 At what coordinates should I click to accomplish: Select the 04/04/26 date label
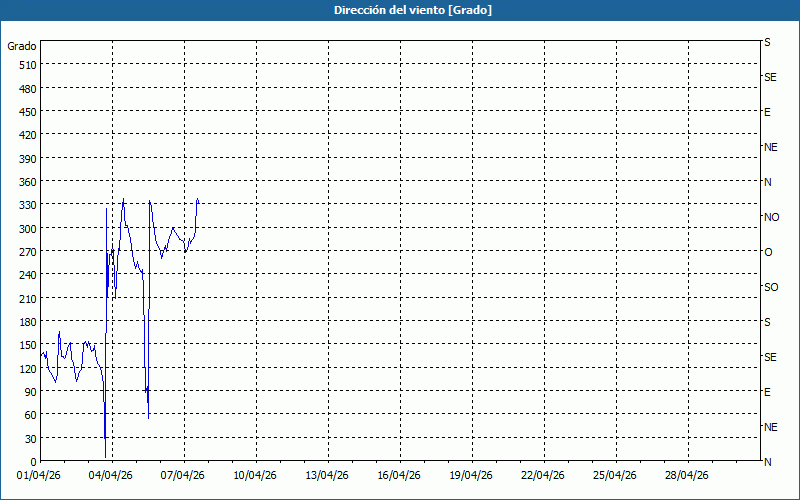click(112, 476)
